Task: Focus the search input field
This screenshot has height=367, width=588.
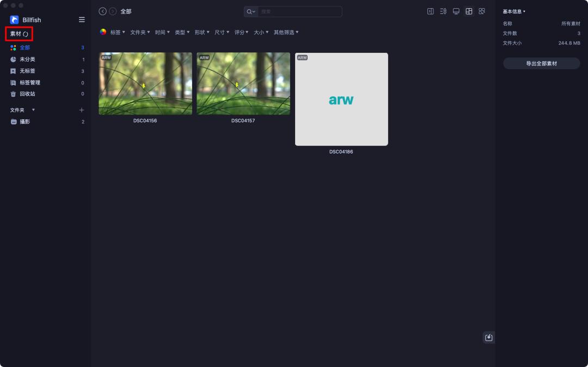Action: pyautogui.click(x=299, y=11)
